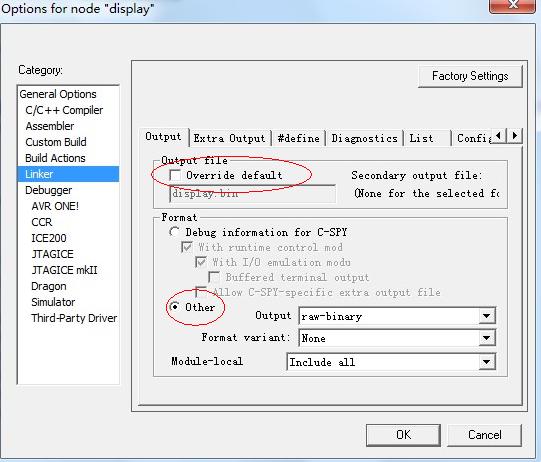Dismiss dialog with Cancel button

point(484,435)
